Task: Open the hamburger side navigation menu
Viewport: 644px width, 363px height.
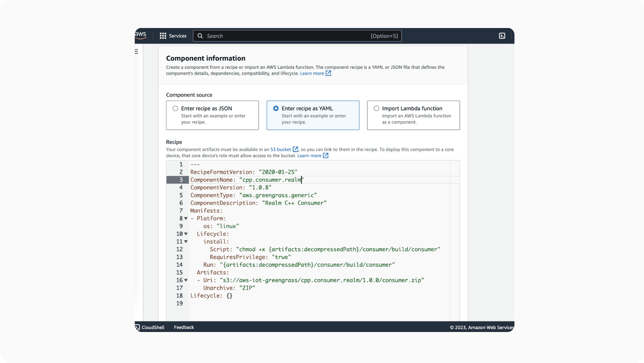Action: pyautogui.click(x=137, y=51)
